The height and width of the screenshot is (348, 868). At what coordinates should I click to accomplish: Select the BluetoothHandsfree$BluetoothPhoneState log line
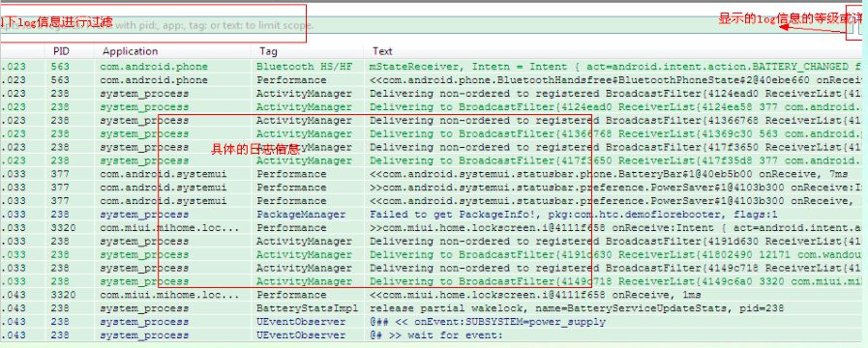[x=615, y=80]
